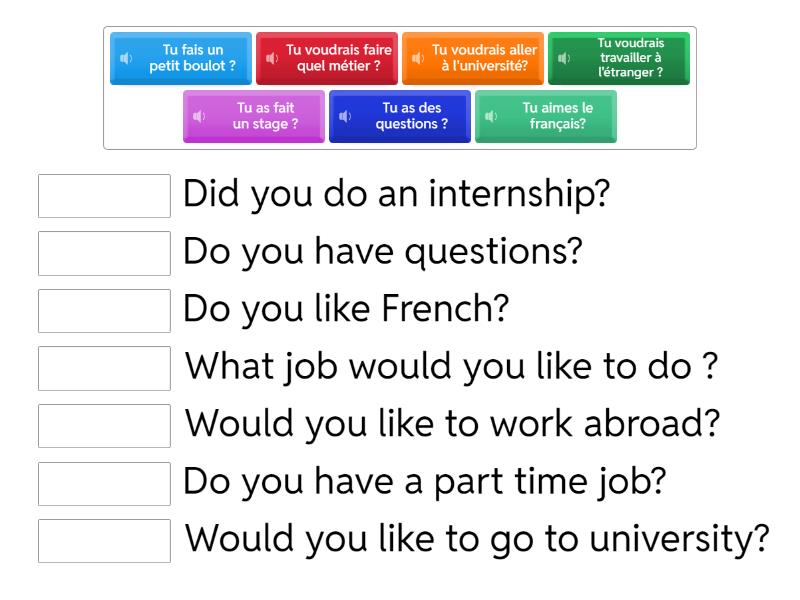Click drop box for 'Would you like to work abroad?'
Image resolution: width=800 pixels, height=600 pixels.
click(x=104, y=425)
